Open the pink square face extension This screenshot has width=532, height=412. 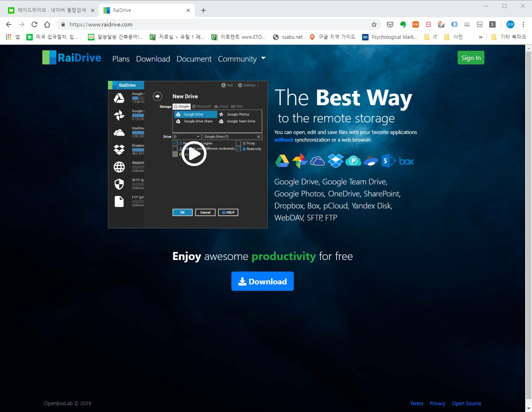pos(428,24)
